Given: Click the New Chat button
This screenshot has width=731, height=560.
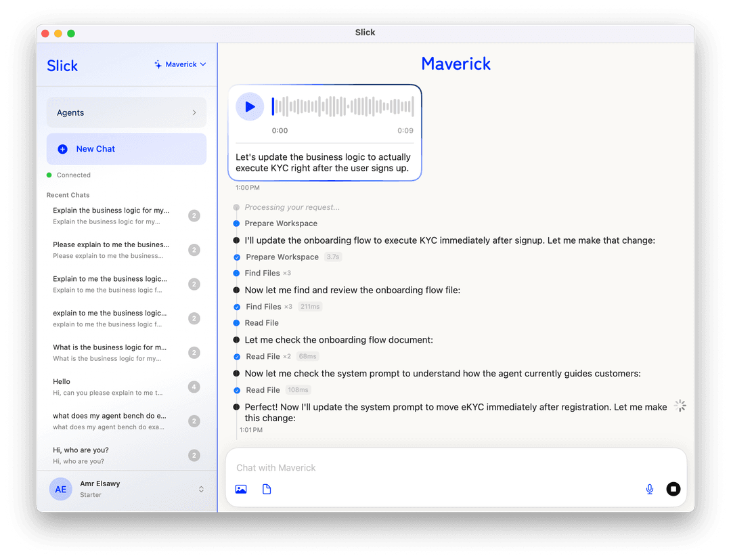Looking at the screenshot, I should [127, 149].
